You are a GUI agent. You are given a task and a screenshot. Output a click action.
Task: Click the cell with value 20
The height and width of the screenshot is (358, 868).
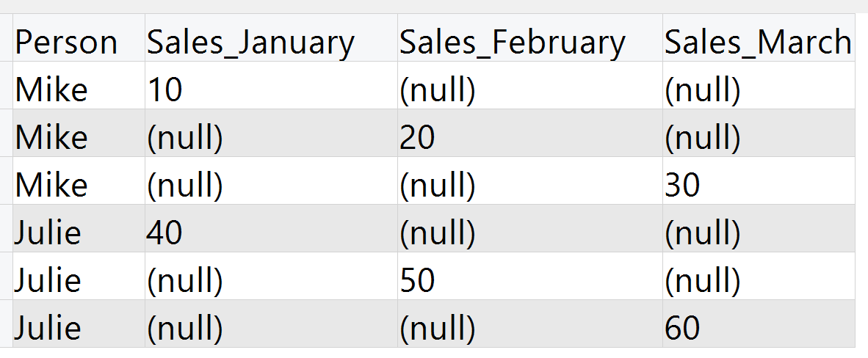pyautogui.click(x=529, y=133)
